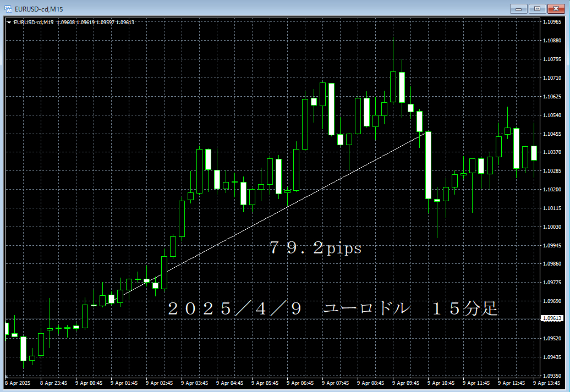Viewport: 570px width, 392px height.
Task: Click the tallest white bearish candle near 10:45
Action: click(x=428, y=165)
